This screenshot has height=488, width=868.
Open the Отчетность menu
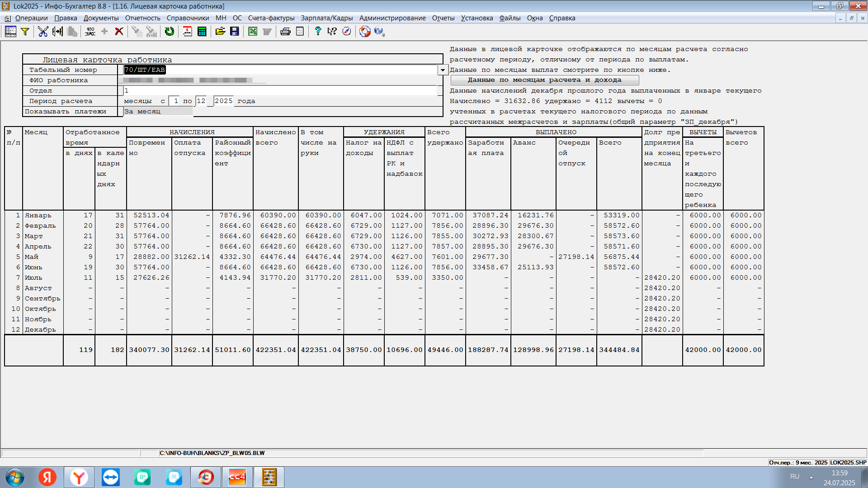pyautogui.click(x=142, y=18)
